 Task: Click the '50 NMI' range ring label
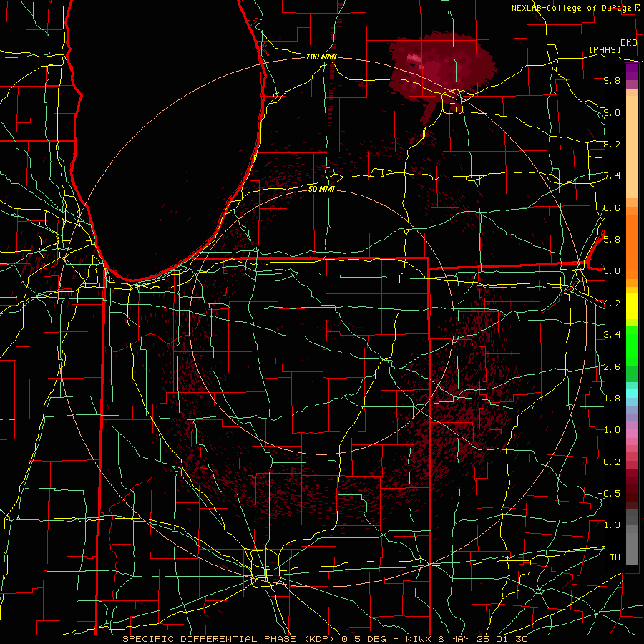pos(321,189)
